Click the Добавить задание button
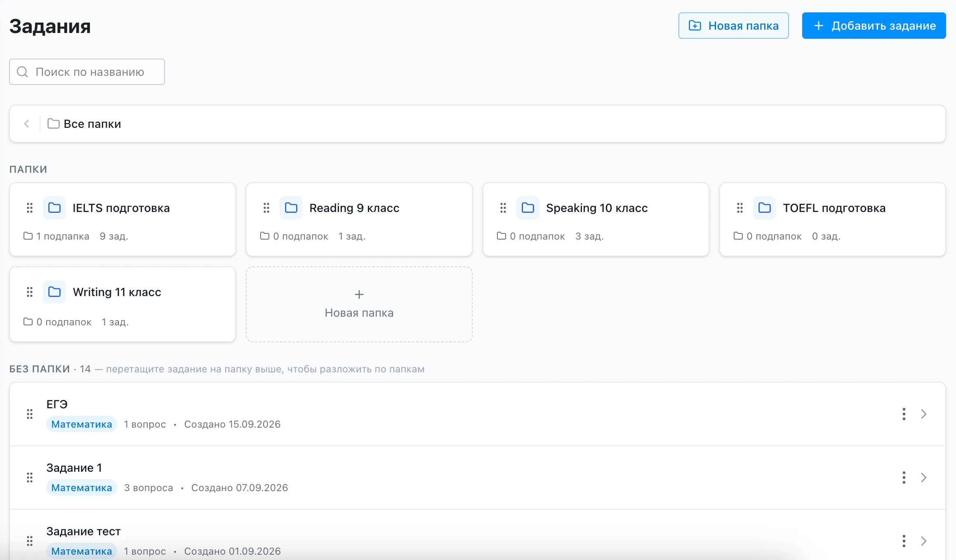Viewport: 956px width, 560px height. [x=874, y=26]
